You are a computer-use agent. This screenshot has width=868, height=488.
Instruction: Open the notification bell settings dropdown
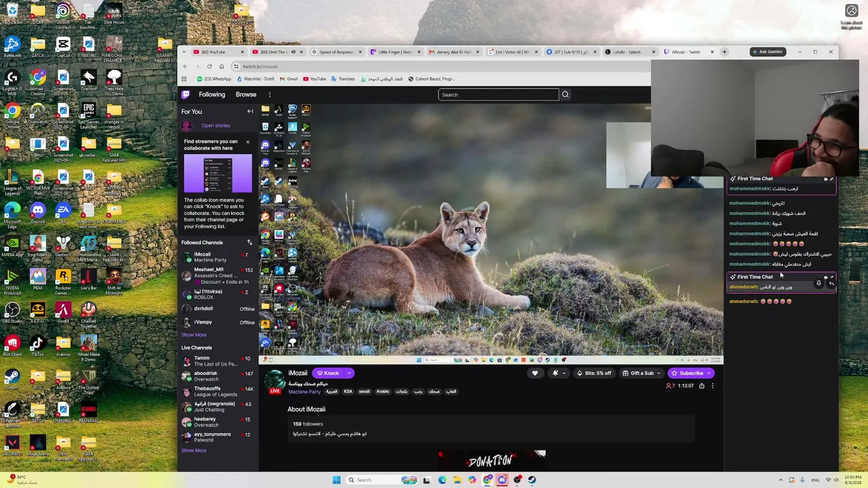(x=558, y=373)
